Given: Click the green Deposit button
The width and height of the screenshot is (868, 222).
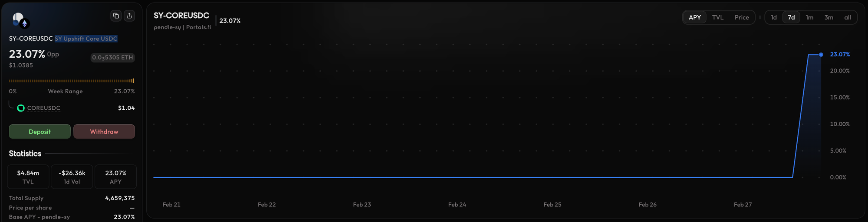Looking at the screenshot, I should tap(40, 132).
